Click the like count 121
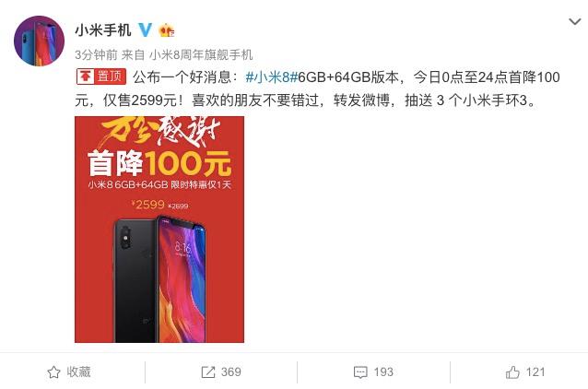The image size is (588, 389). tap(535, 371)
